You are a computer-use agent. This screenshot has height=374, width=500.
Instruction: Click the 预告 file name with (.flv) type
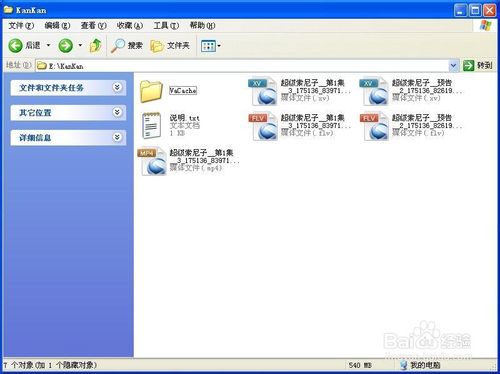pyautogui.click(x=427, y=122)
